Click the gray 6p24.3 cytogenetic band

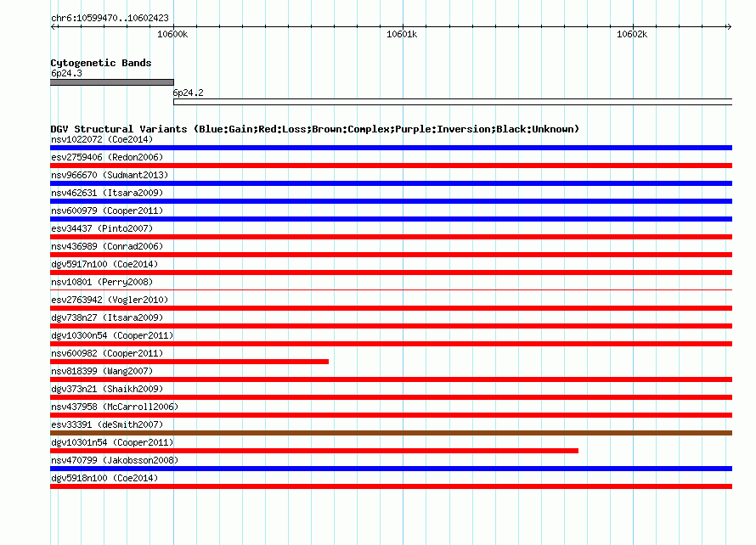pos(112,82)
